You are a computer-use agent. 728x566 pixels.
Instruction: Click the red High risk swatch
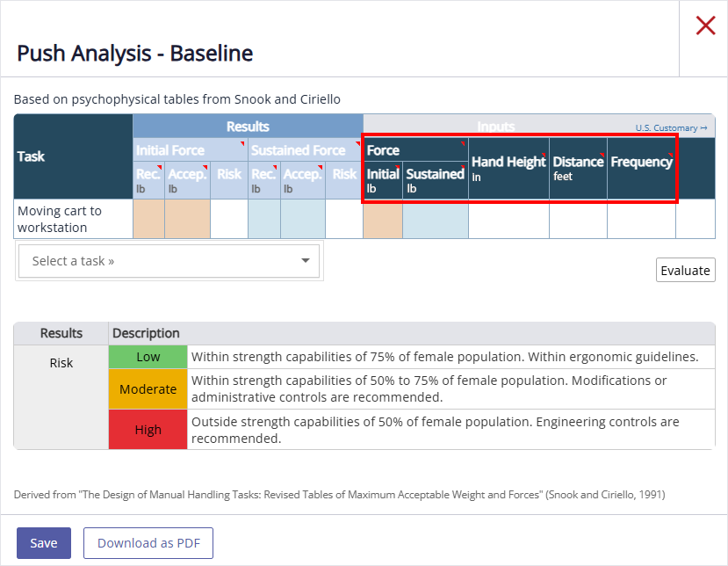148,430
